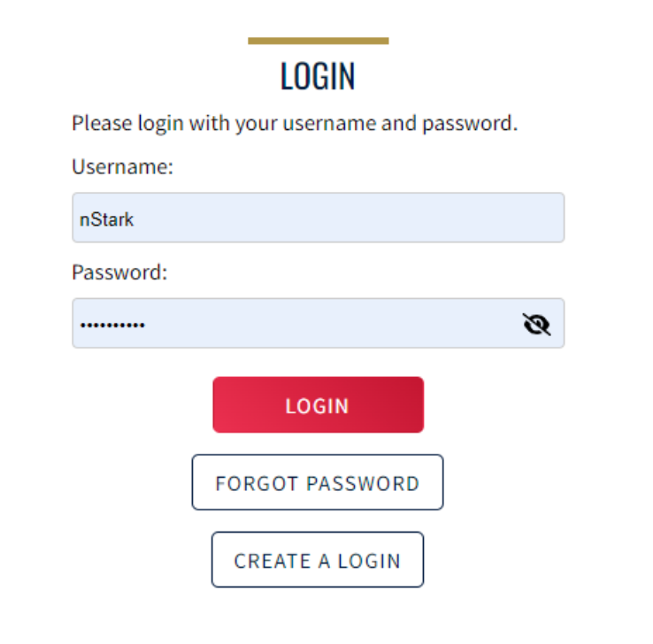Image resolution: width=653 pixels, height=644 pixels.
Task: Show the hidden password characters
Action: point(536,325)
